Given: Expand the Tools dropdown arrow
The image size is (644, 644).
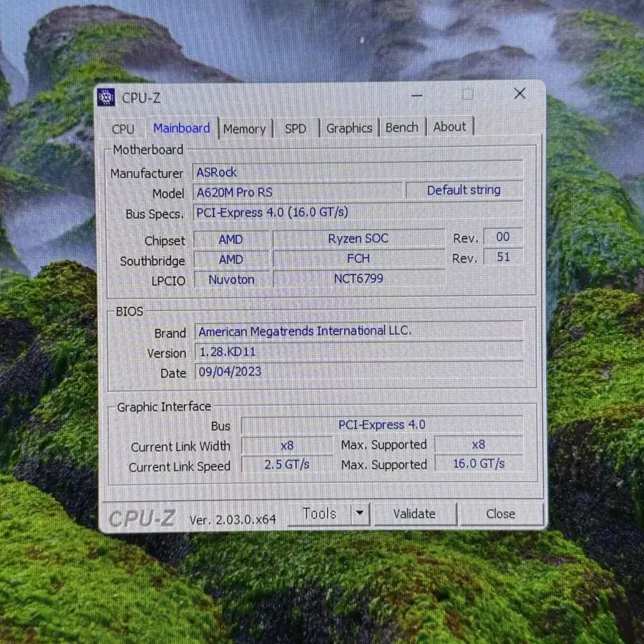Looking at the screenshot, I should click(360, 513).
